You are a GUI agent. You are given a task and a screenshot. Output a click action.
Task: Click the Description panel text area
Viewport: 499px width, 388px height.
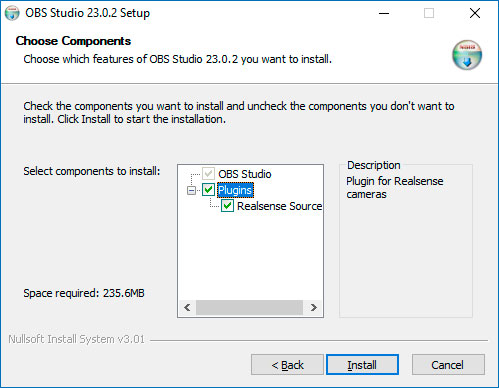[x=395, y=188]
